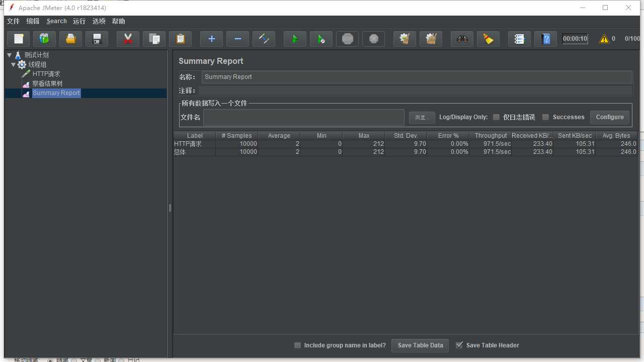The width and height of the screenshot is (644, 362).
Task: Click the elapsed time 00:00:10 display
Action: coord(575,39)
